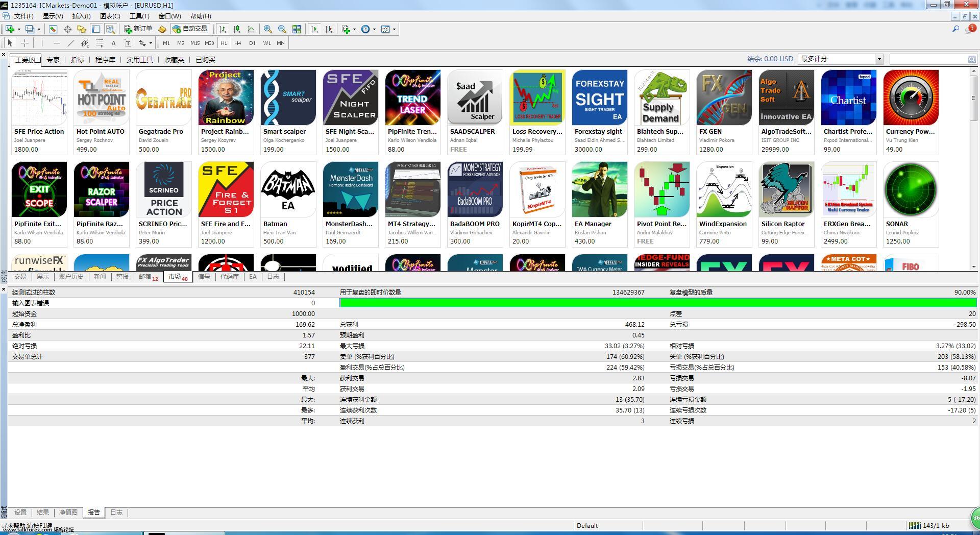The width and height of the screenshot is (980, 535).
Task: Open the 最多评分 sort combo box
Action: [x=841, y=59]
